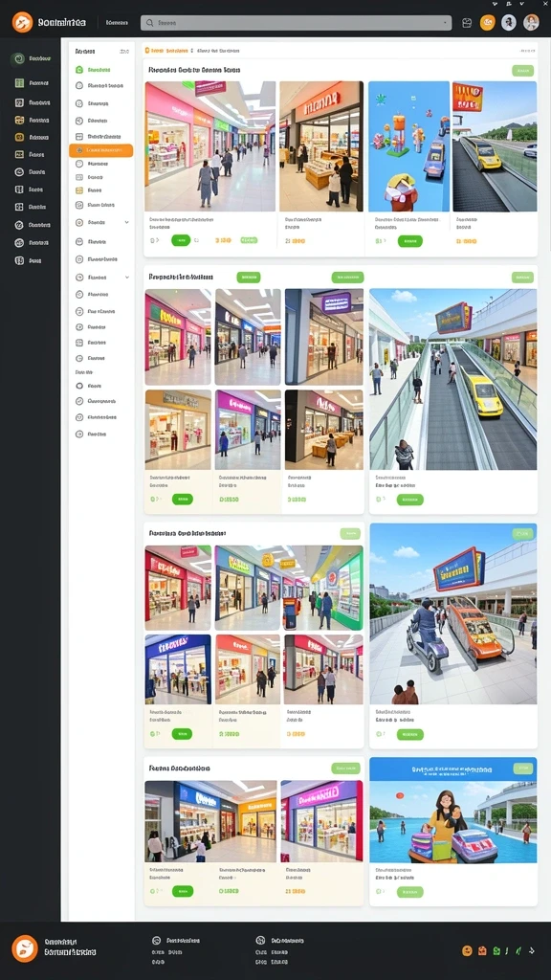Viewport: 551px width, 980px height.
Task: Open the dropdown arrow at the search bar's right end
Action: pos(446,23)
